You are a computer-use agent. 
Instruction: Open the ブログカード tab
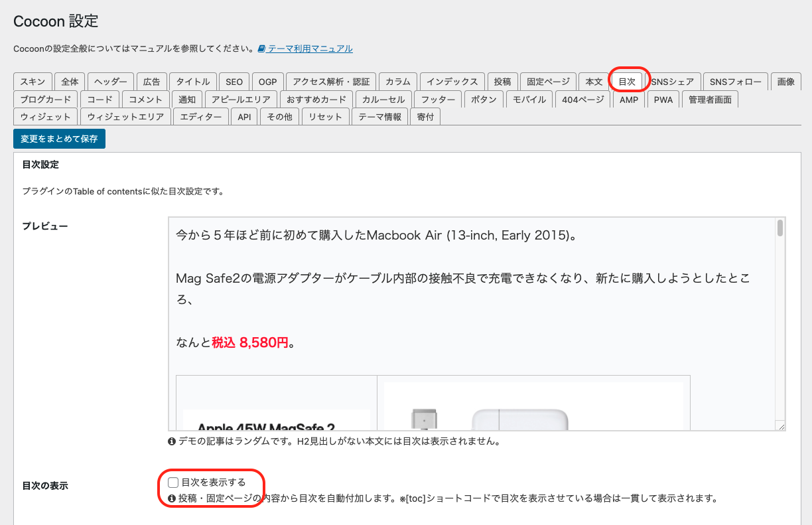[x=46, y=100]
